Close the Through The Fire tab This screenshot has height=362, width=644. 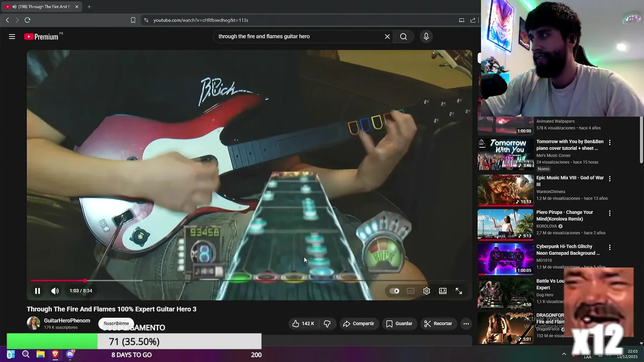(x=76, y=7)
